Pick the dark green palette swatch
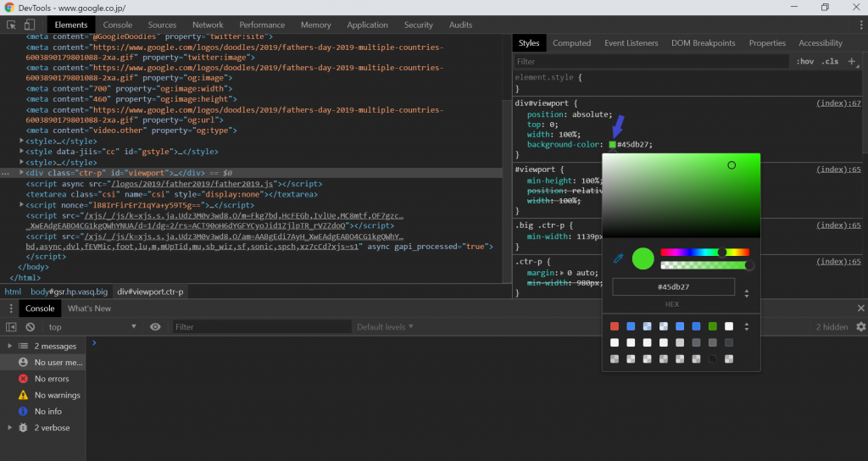Screen dimensions: 868x461 (x=712, y=326)
